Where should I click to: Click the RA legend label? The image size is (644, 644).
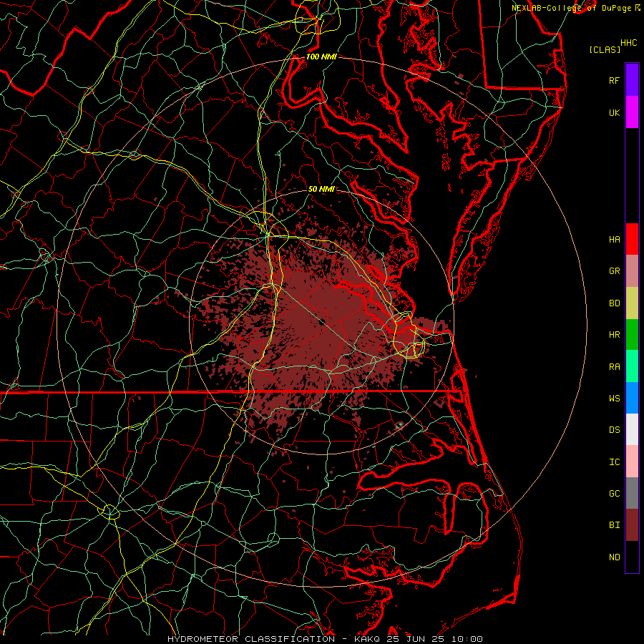pos(614,367)
